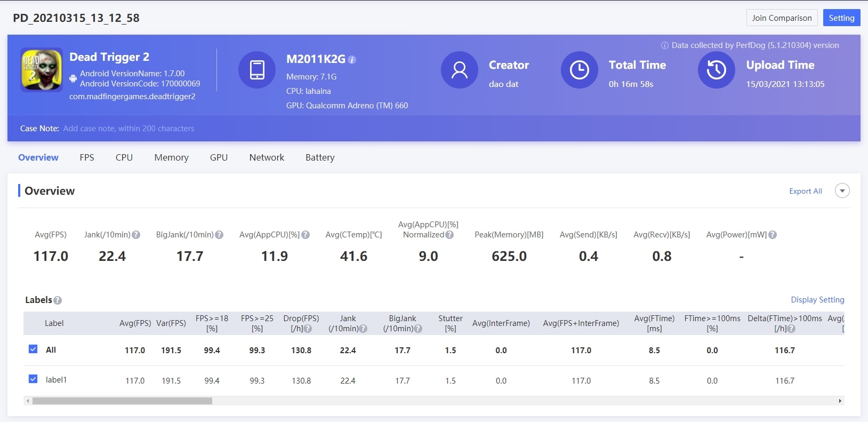Switch to the Overview tab

pos(38,157)
